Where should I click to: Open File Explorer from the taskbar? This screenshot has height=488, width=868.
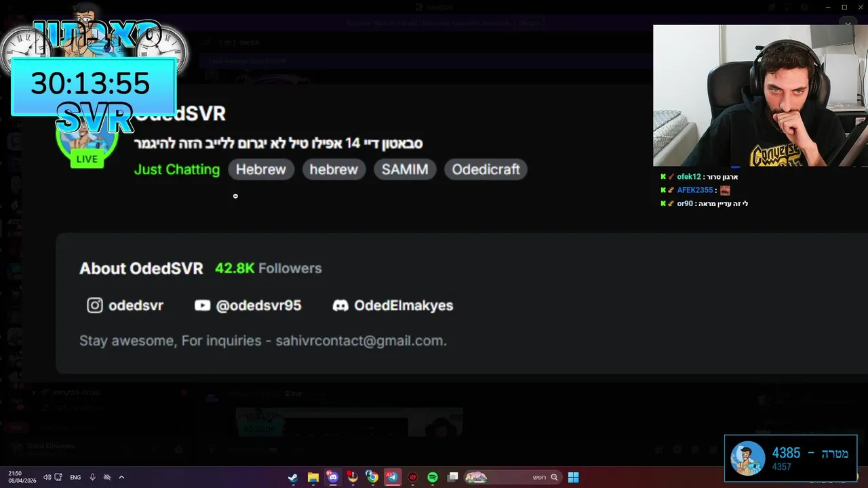tap(313, 477)
